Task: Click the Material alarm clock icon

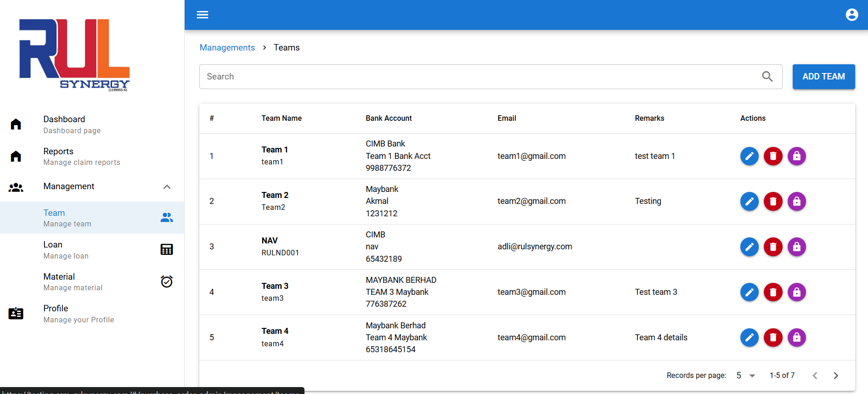Action: [x=167, y=281]
